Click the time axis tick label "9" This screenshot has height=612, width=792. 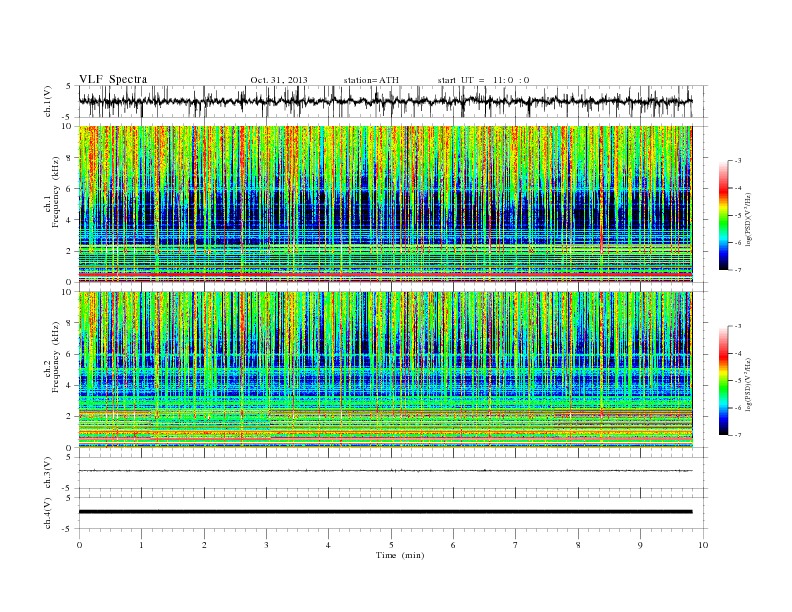coord(640,545)
